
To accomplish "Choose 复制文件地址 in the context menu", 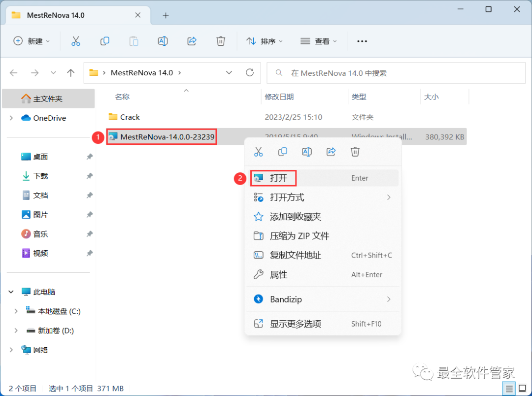I will (323, 255).
